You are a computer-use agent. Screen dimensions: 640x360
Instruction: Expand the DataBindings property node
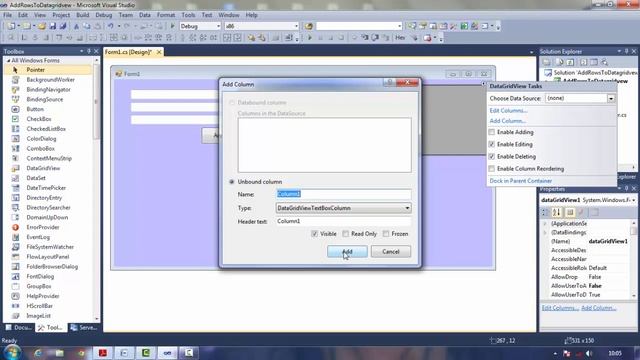click(545, 233)
